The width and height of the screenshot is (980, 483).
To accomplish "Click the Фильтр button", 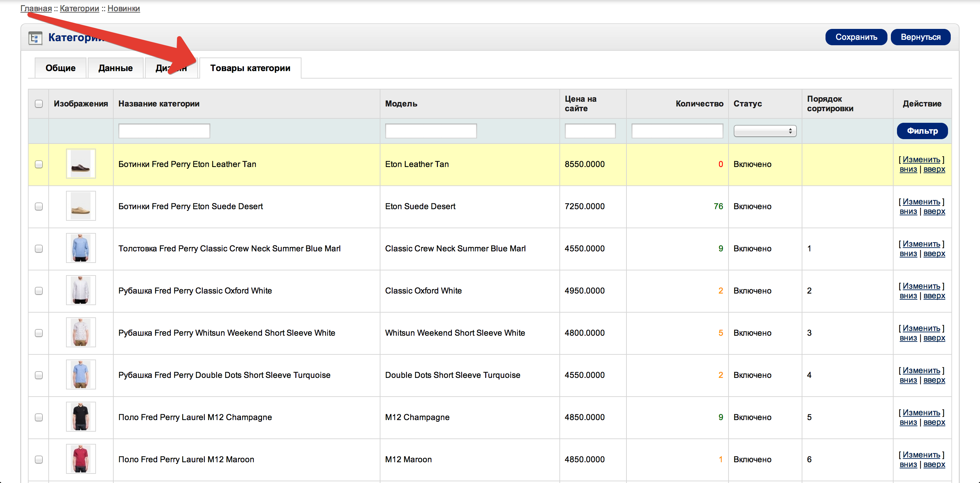I will 922,131.
